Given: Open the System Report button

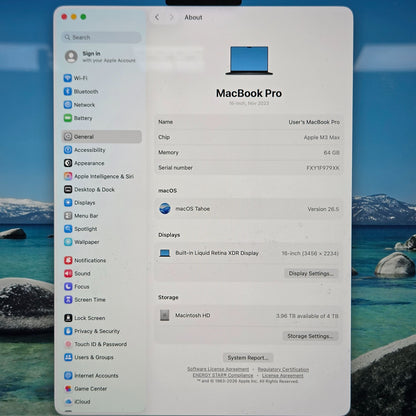Looking at the screenshot, I should point(248,358).
